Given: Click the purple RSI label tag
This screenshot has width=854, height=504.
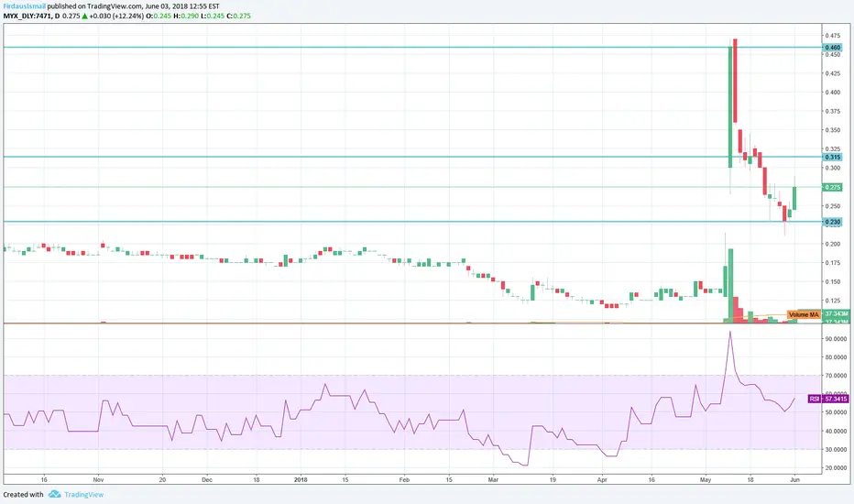Looking at the screenshot, I should [x=815, y=399].
